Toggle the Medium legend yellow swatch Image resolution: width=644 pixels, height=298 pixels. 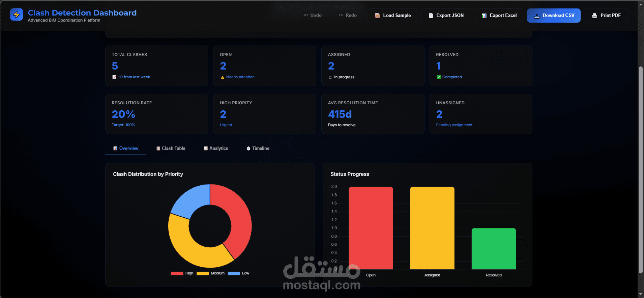point(203,273)
